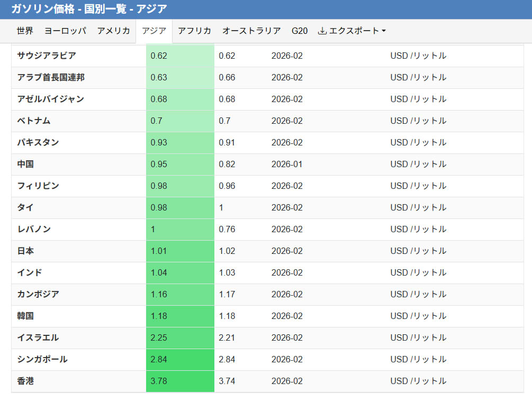
Task: Click the download icon beside エクスポート
Action: click(322, 31)
